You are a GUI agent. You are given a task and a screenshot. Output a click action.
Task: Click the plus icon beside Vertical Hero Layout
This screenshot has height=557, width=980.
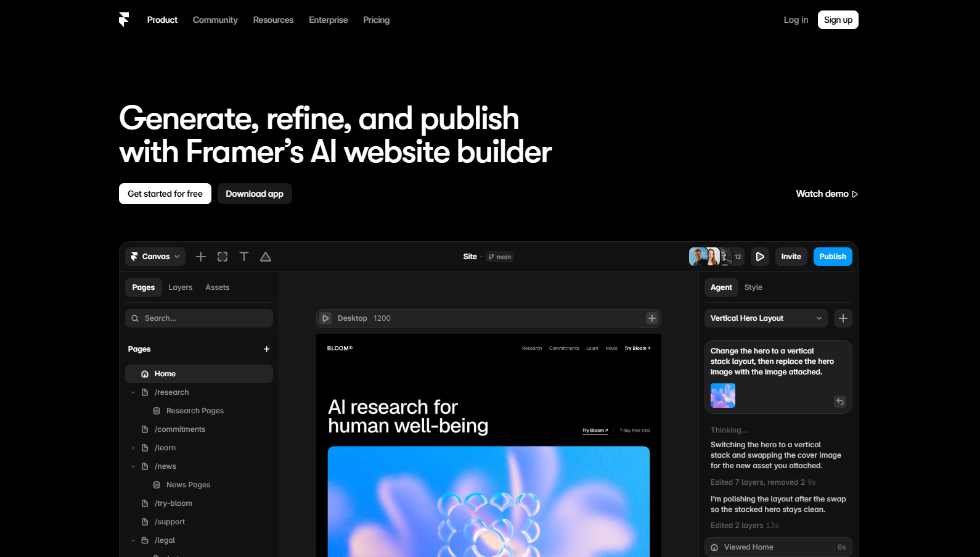(x=843, y=318)
